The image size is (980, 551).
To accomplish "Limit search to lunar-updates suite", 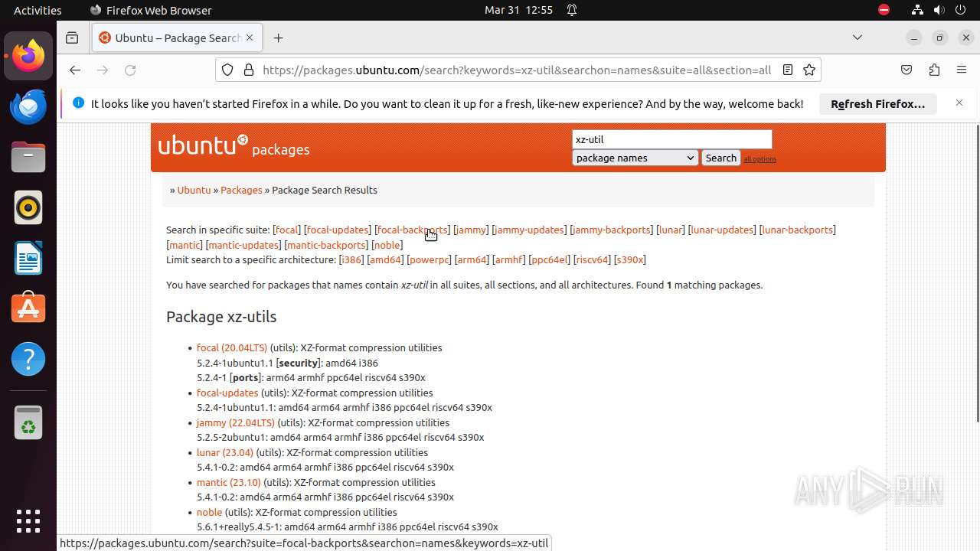I will click(722, 230).
